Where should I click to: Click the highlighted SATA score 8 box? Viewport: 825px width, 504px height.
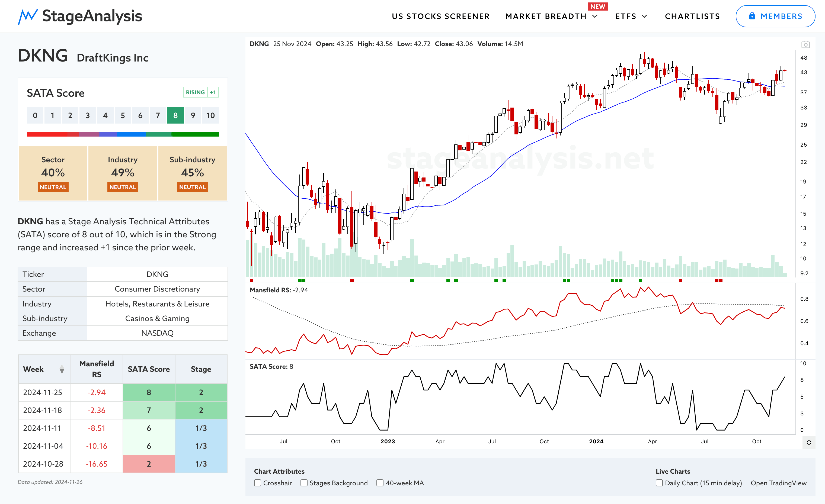(175, 115)
